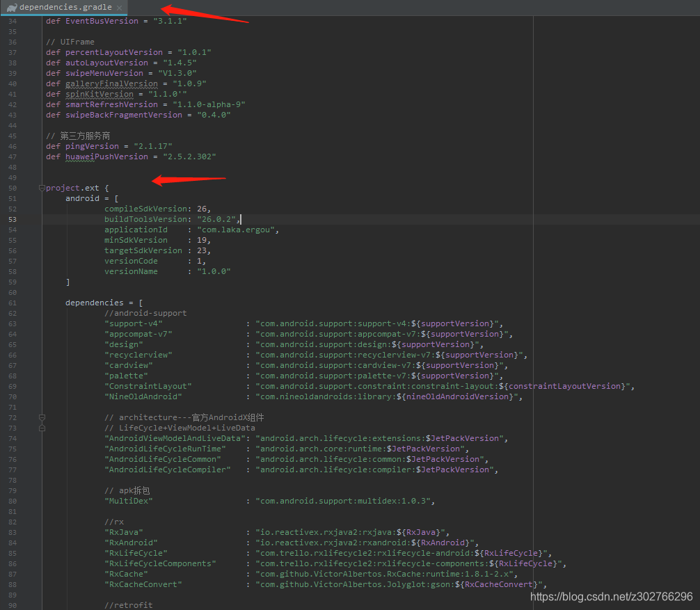The image size is (700, 610).
Task: Click the "support-v4" dependency key
Action: click(134, 324)
